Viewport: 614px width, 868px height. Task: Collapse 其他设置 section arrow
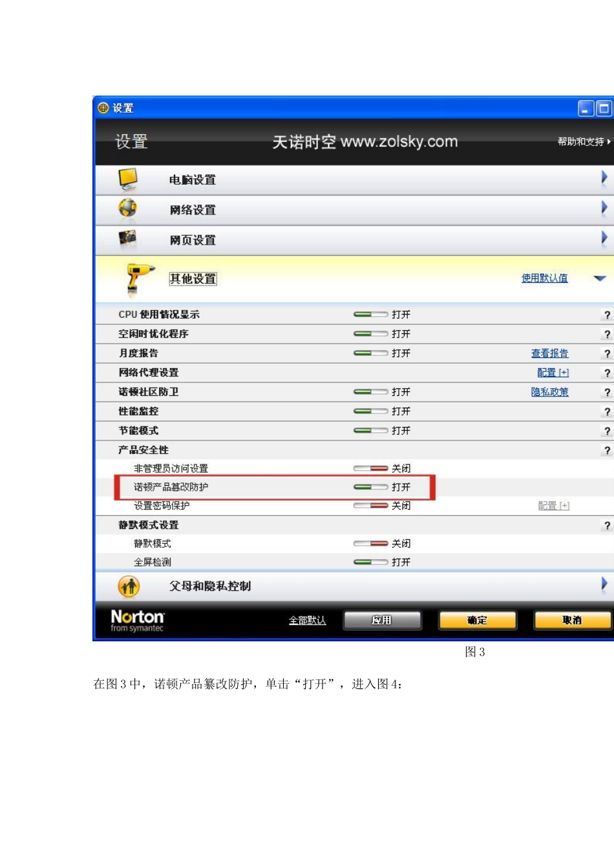click(600, 278)
